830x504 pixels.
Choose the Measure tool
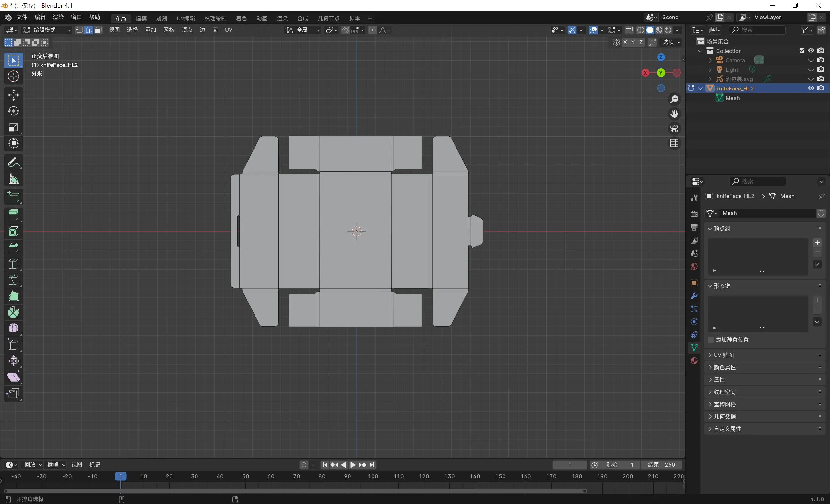(14, 179)
